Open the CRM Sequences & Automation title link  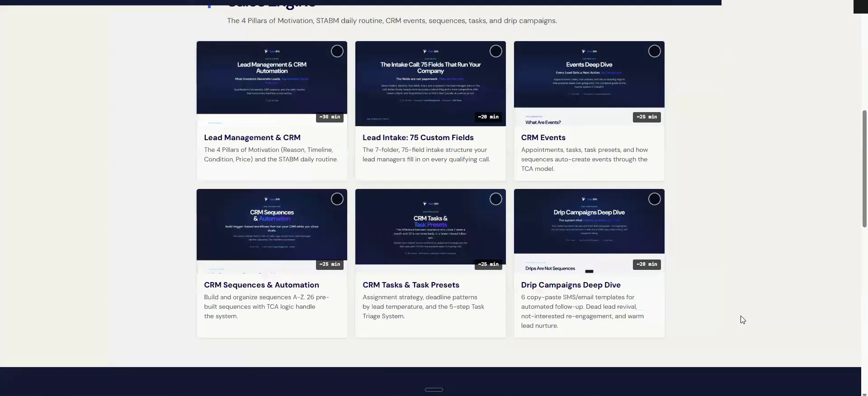point(261,285)
